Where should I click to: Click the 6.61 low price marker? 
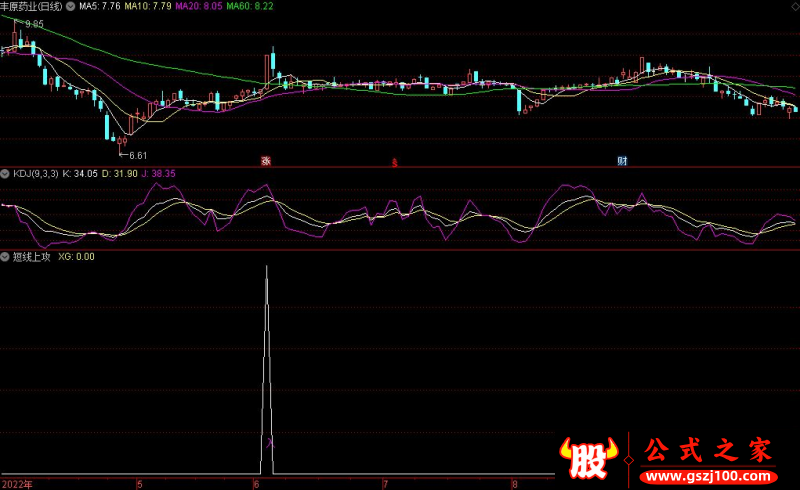(x=136, y=155)
